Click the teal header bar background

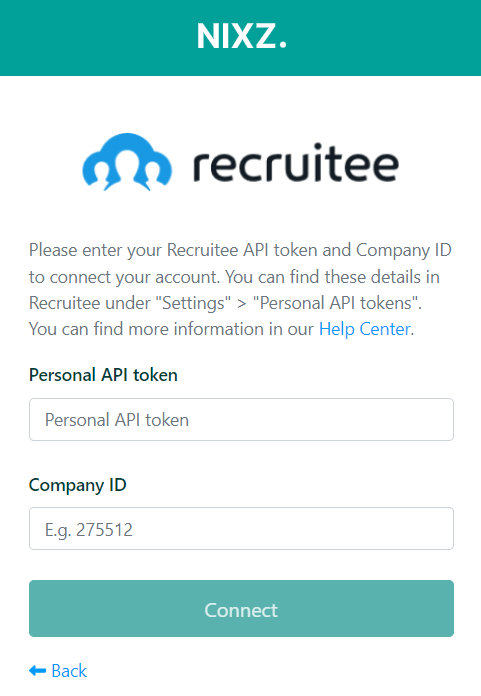(x=89, y=38)
